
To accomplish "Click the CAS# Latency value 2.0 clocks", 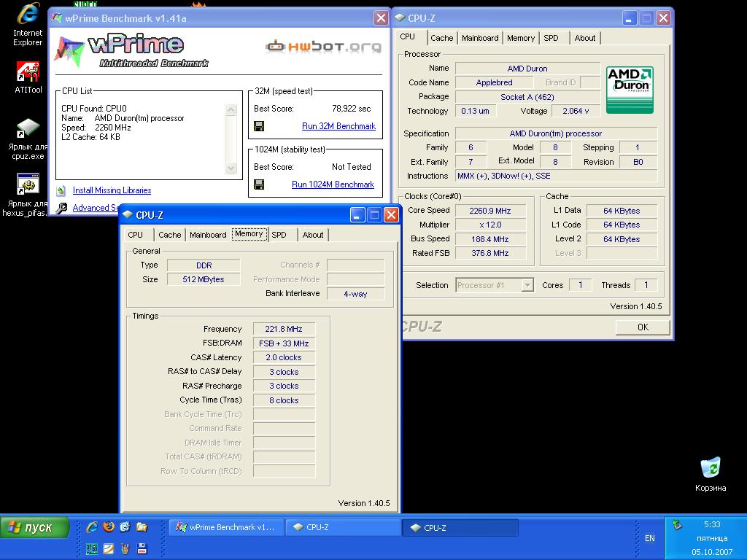I will pos(284,357).
